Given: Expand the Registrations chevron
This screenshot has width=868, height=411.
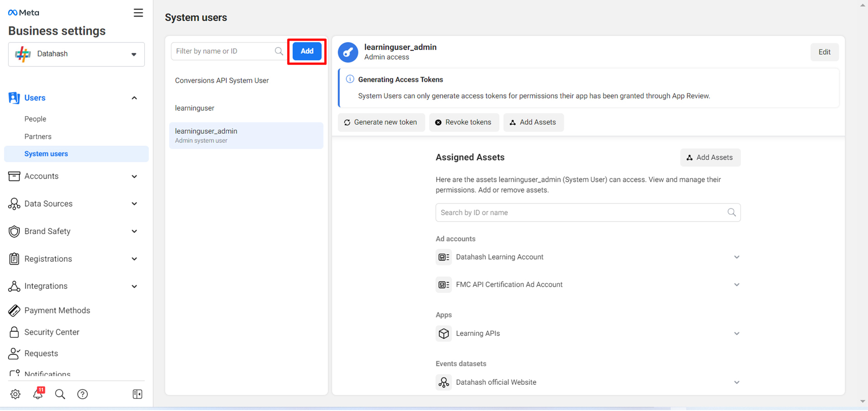Looking at the screenshot, I should coord(134,259).
